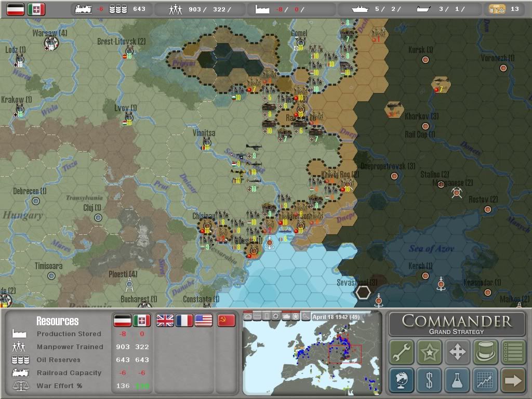
Task: Click the warship icon in top bar
Action: (x=360, y=9)
